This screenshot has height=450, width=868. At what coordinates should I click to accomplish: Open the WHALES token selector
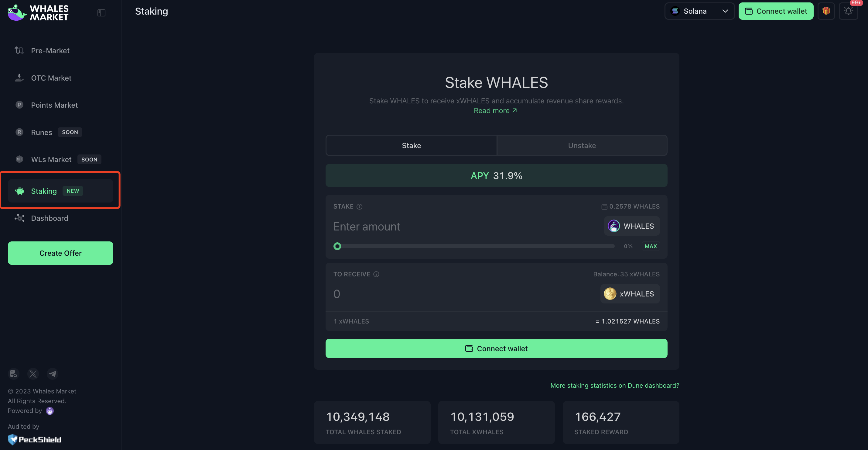coord(631,226)
